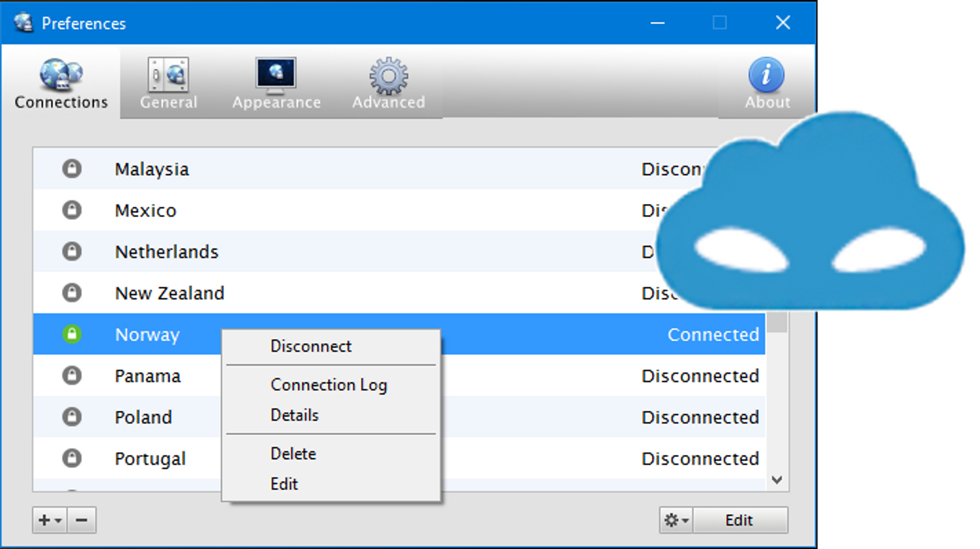980x549 pixels.
Task: Open the About tab
Action: pos(767,82)
